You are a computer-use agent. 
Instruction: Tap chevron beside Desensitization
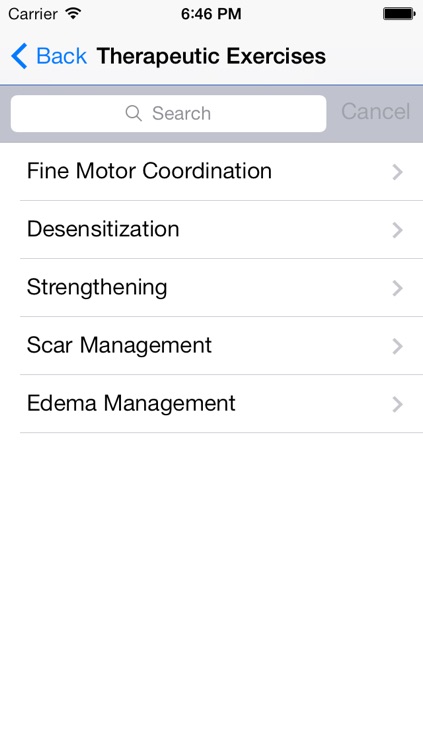(x=397, y=230)
